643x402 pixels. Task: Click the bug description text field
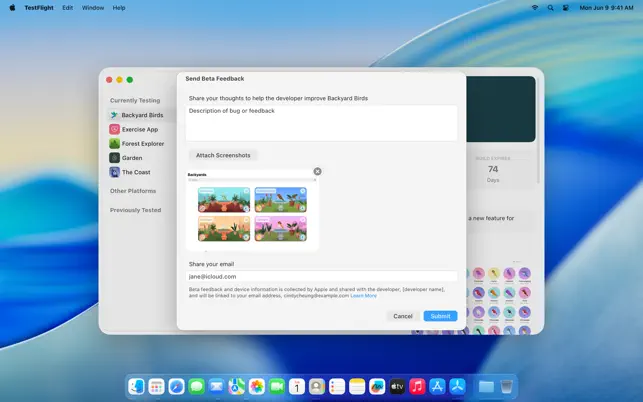322,123
